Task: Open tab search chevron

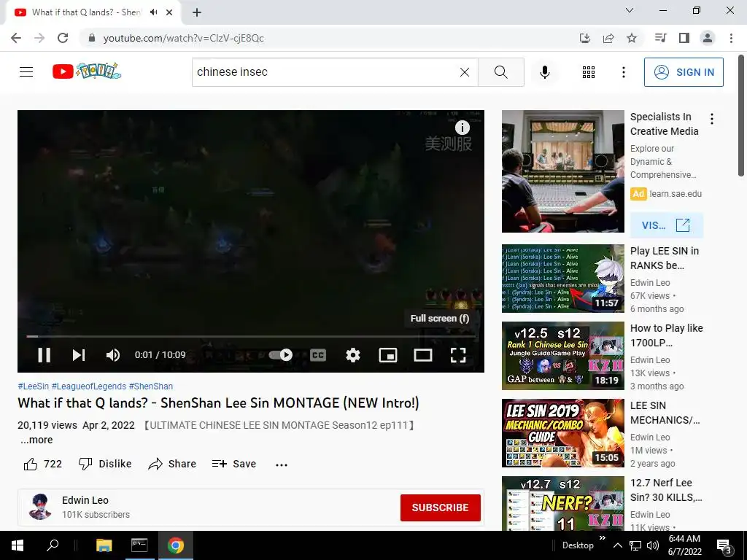Action: click(630, 10)
